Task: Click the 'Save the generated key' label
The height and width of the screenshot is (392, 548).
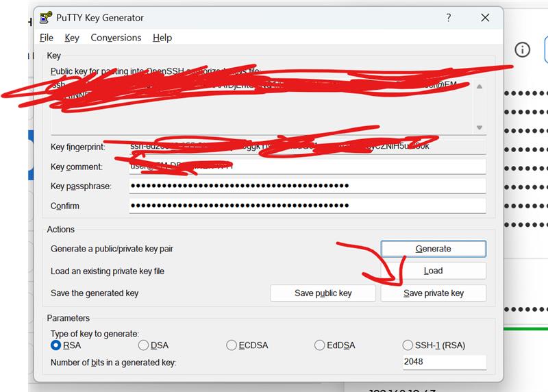Action: coord(95,293)
